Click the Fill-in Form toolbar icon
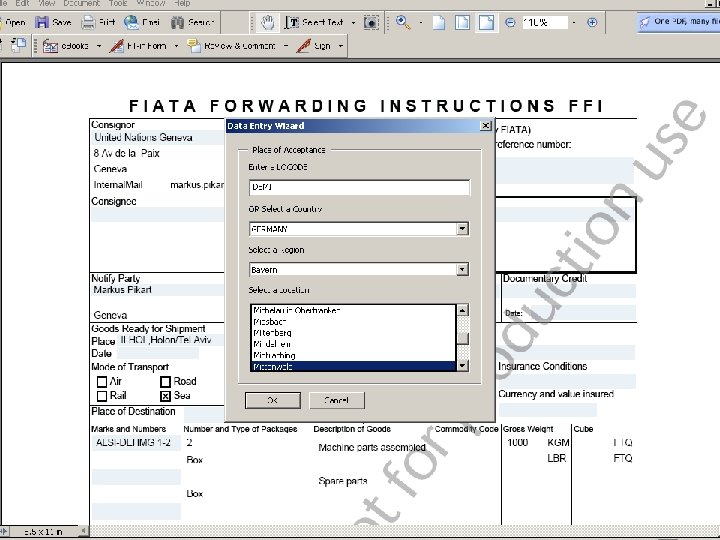720x540 pixels. click(x=116, y=46)
